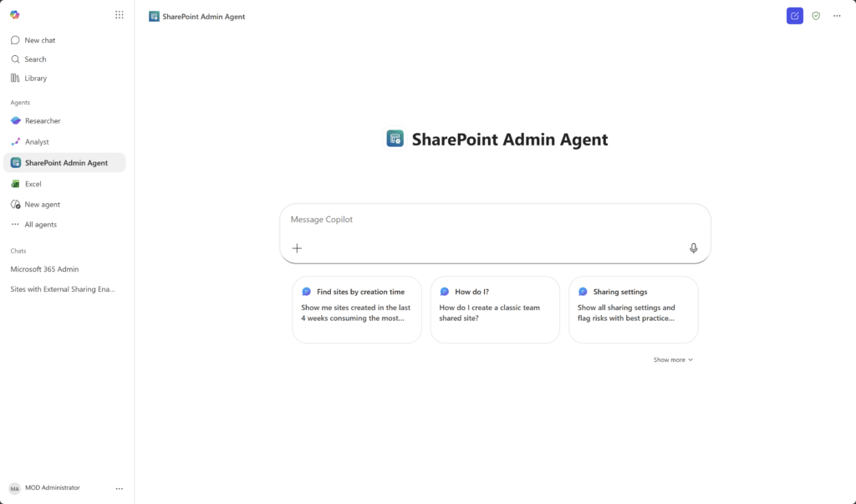Show All agents list

pyautogui.click(x=64, y=225)
